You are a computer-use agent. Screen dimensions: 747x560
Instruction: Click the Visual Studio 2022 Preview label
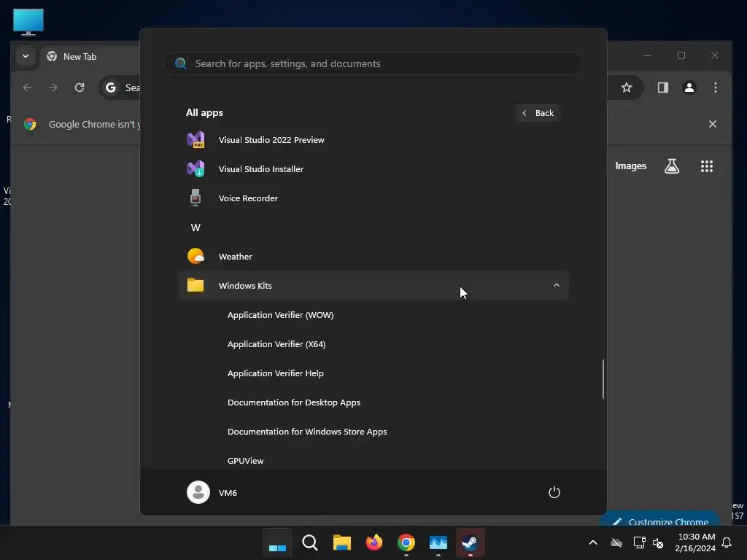(271, 139)
